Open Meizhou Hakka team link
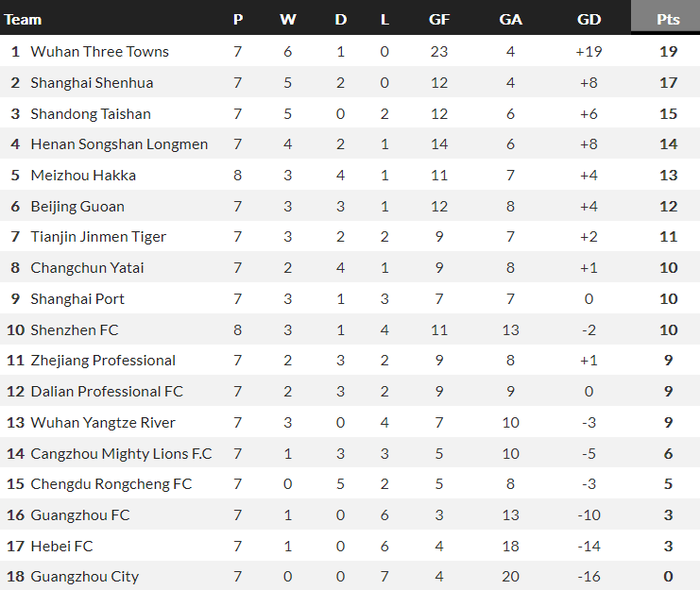 click(x=83, y=175)
